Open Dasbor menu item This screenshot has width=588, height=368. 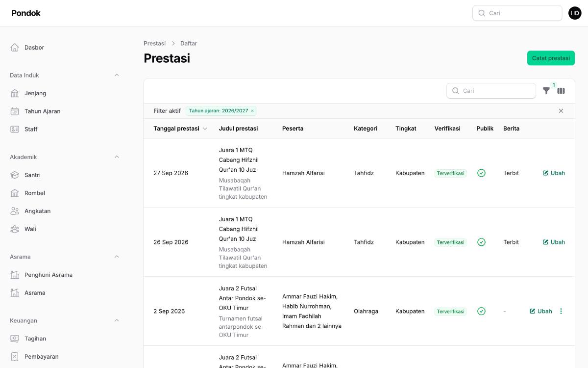65,48
